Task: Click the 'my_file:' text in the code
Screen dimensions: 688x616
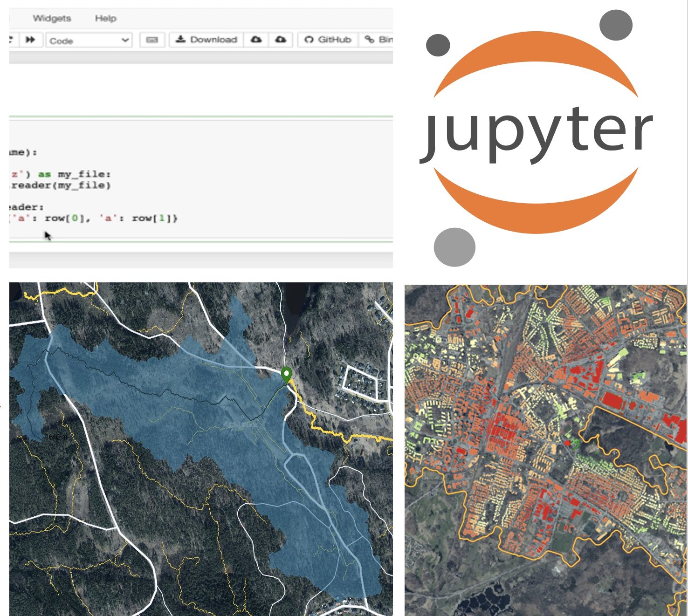Action: coord(84,174)
